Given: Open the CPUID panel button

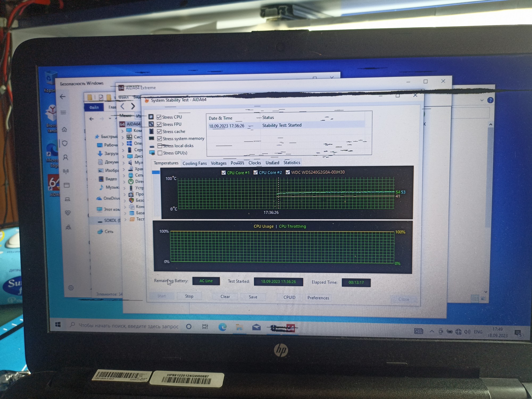Looking at the screenshot, I should 289,297.
